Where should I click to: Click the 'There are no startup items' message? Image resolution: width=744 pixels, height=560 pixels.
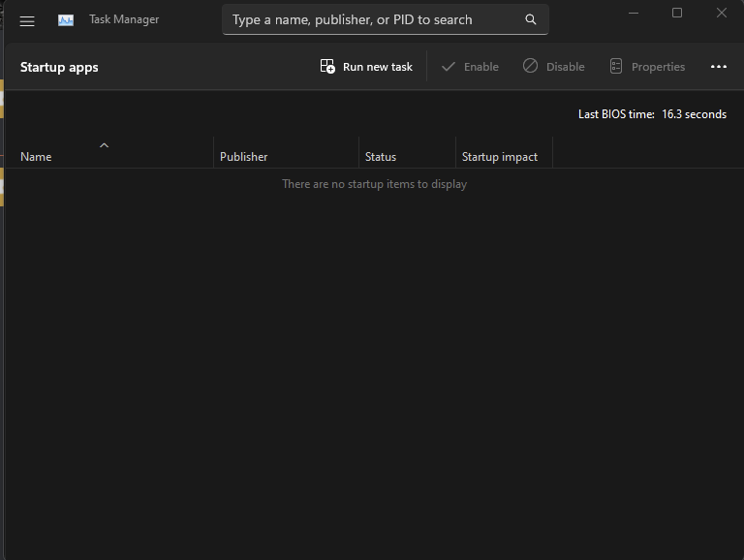pos(374,184)
